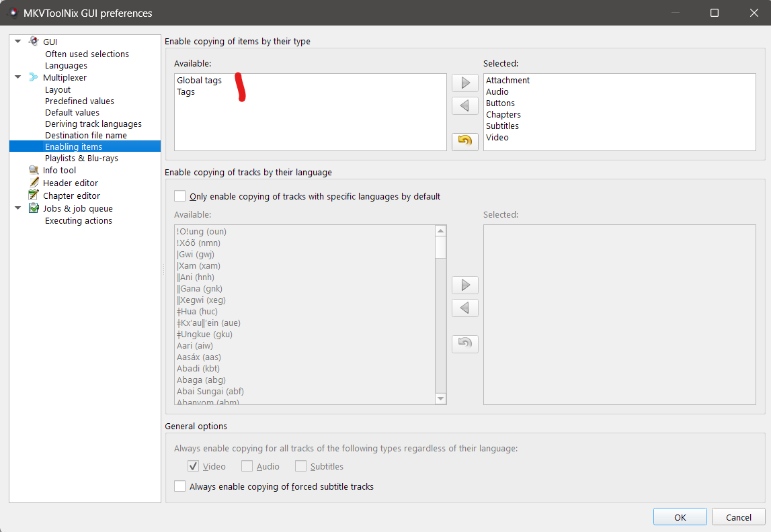Select Aari (aiw) language entry
The height and width of the screenshot is (532, 771).
[195, 346]
